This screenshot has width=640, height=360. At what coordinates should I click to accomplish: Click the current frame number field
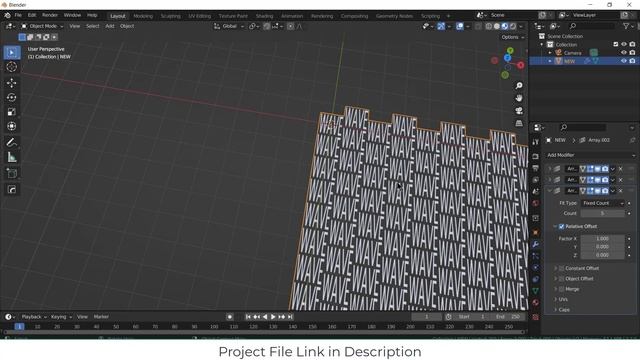click(426, 317)
